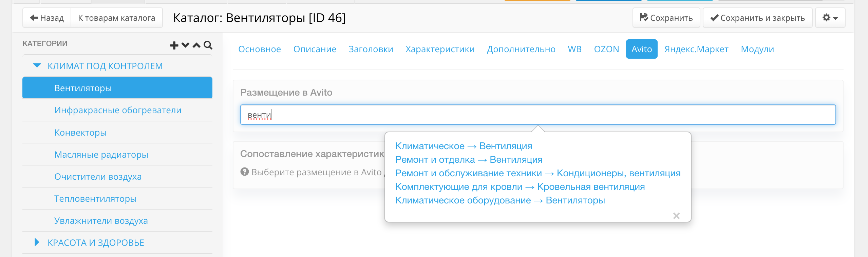Choose Климатическое → Вентиляция suggestion
868x257 pixels.
(x=464, y=146)
